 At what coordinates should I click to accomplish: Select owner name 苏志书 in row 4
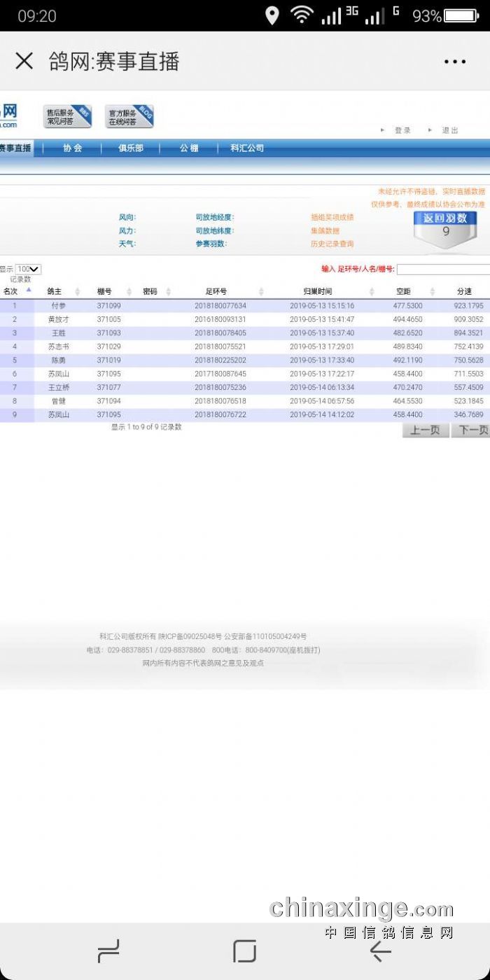[59, 346]
